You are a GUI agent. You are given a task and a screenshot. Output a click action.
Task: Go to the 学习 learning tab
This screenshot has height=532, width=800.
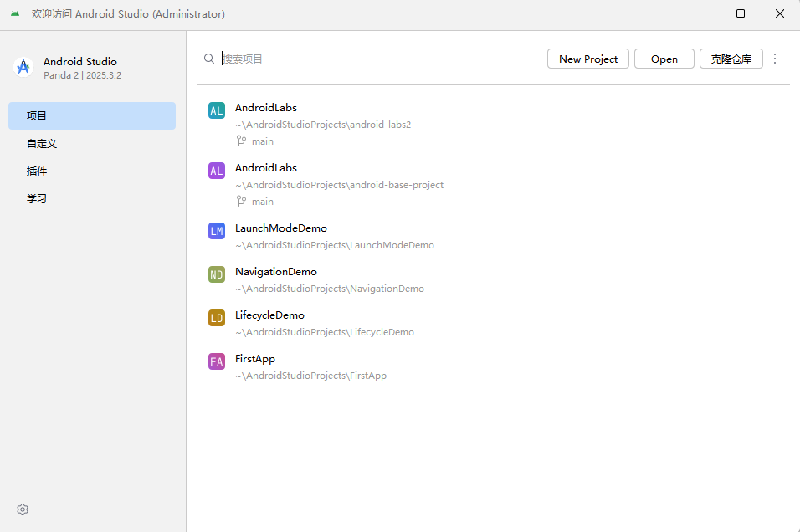pyautogui.click(x=92, y=198)
